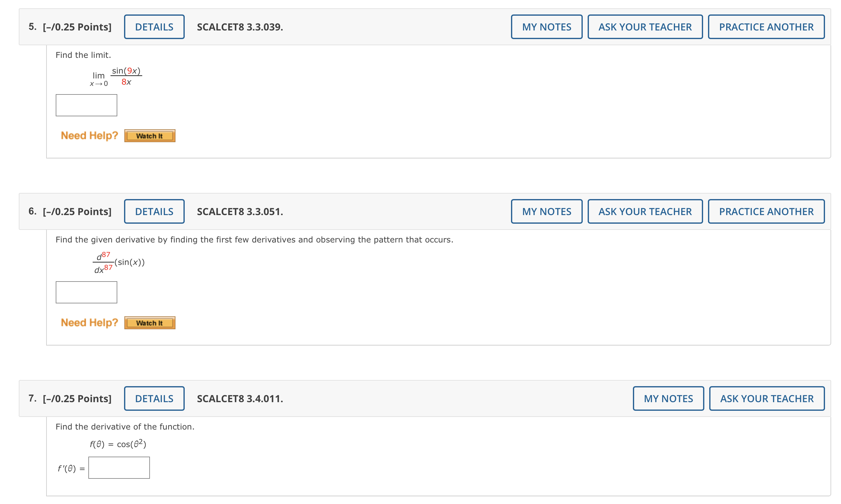Select ASK YOUR TEACHER for question 7

click(x=767, y=398)
